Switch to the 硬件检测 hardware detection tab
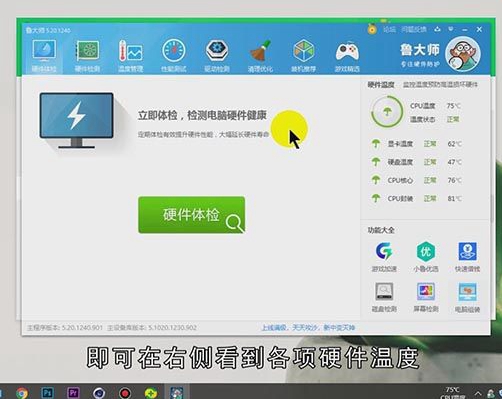Screen dimensions: 502x399 coord(87,56)
